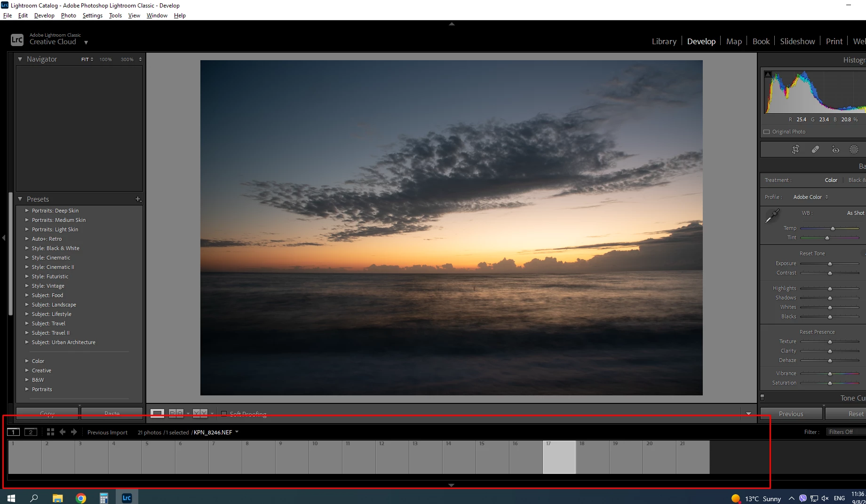
Task: Hide the filmstrip with bottom arrow
Action: tap(451, 485)
